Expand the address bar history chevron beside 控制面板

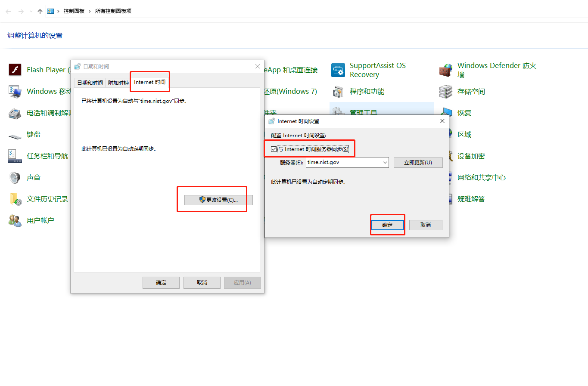[x=90, y=11]
